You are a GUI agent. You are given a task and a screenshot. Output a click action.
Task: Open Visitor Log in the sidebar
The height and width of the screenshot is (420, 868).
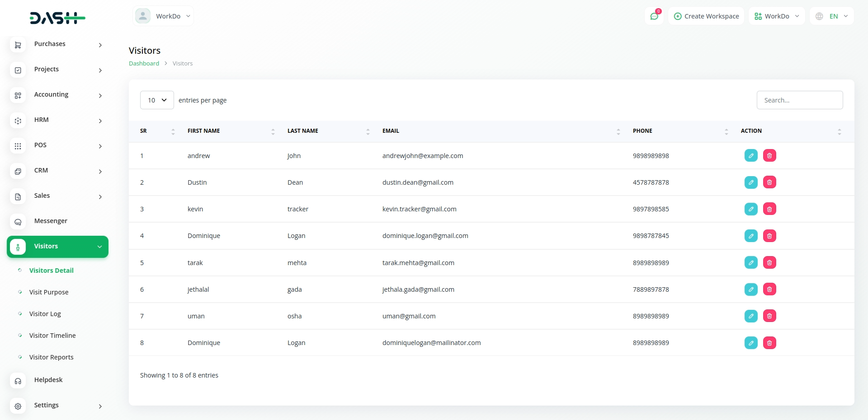(45, 314)
